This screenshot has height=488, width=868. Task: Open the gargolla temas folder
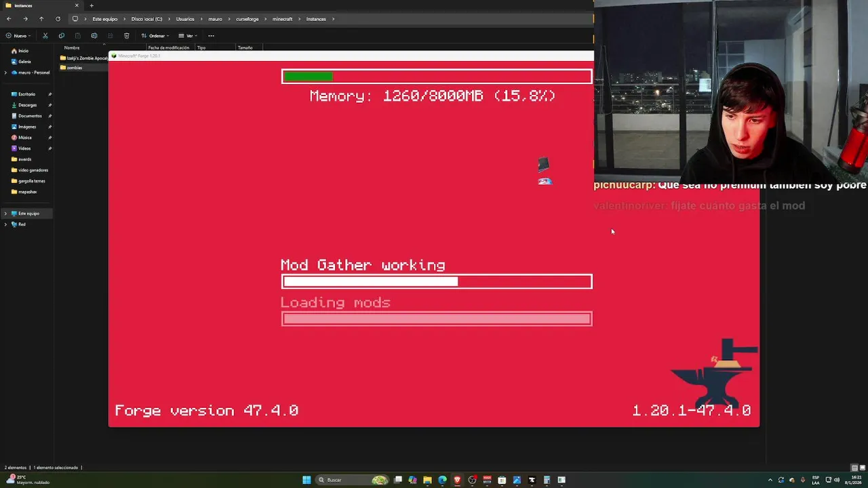coord(30,181)
